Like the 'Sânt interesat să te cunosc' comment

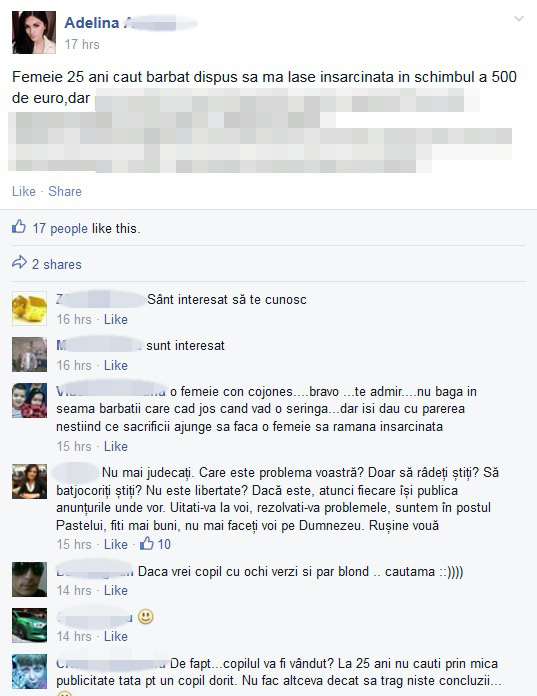tap(116, 319)
